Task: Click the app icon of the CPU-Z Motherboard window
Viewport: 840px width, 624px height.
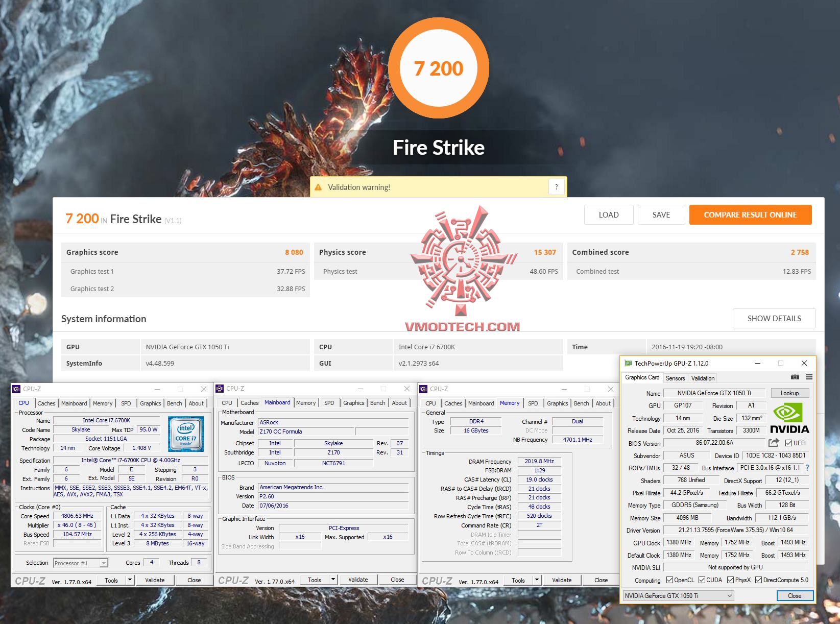Action: point(220,389)
